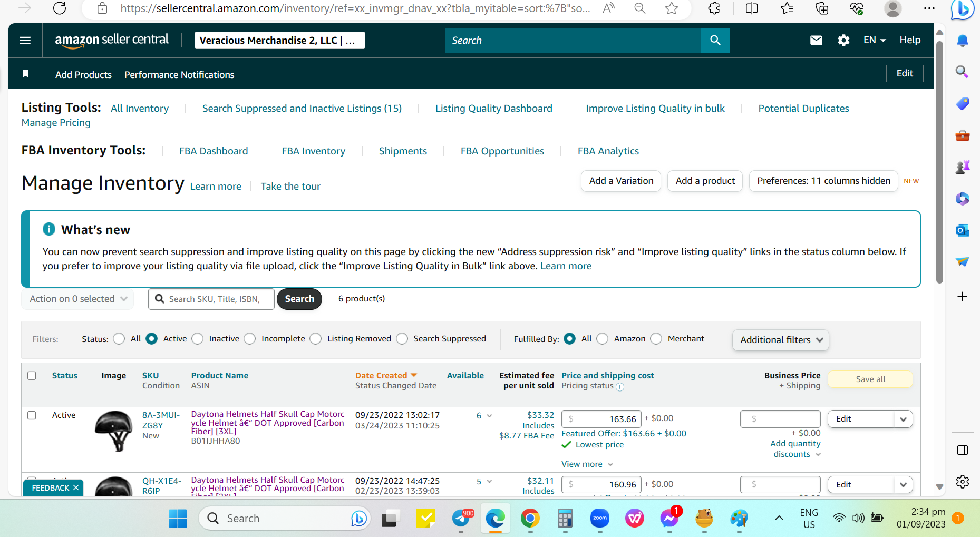Click the Pricing status info icon
The width and height of the screenshot is (980, 537).
(x=620, y=387)
